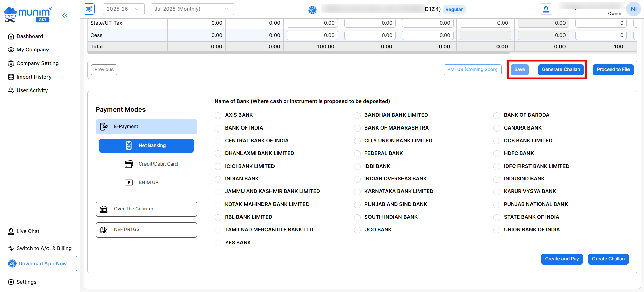Image resolution: width=644 pixels, height=292 pixels.
Task: Open Import History menu item
Action: pos(34,77)
